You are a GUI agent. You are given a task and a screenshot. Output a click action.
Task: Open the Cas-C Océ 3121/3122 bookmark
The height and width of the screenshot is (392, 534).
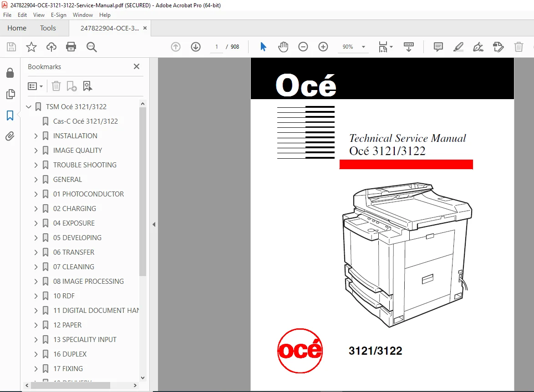[x=86, y=121]
